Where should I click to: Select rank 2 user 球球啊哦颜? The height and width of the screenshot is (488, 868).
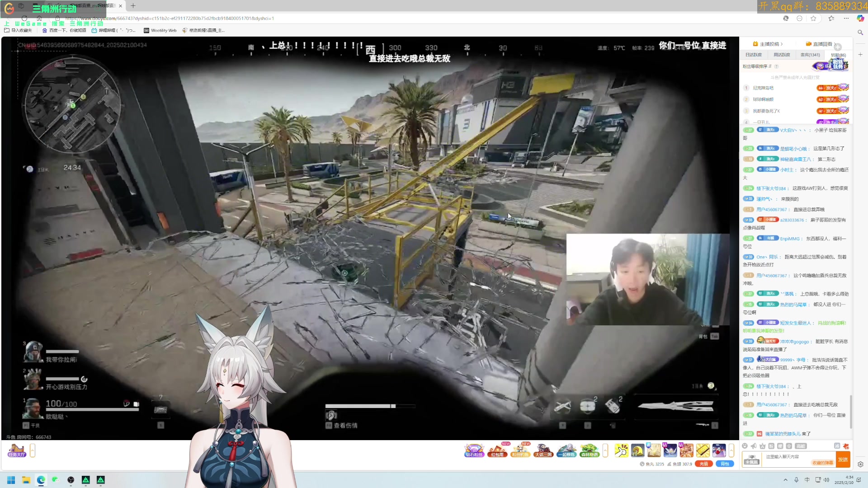point(763,99)
